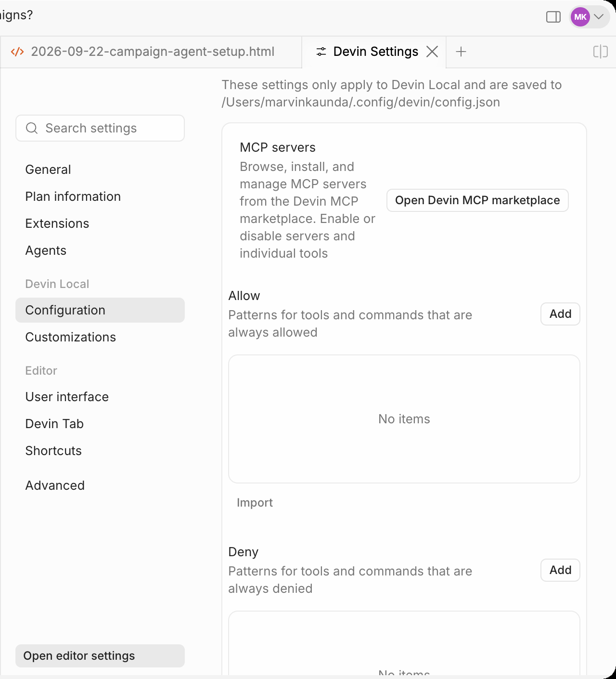Screen dimensions: 616x679
Task: Open a new tab with plus icon
Action: (461, 52)
